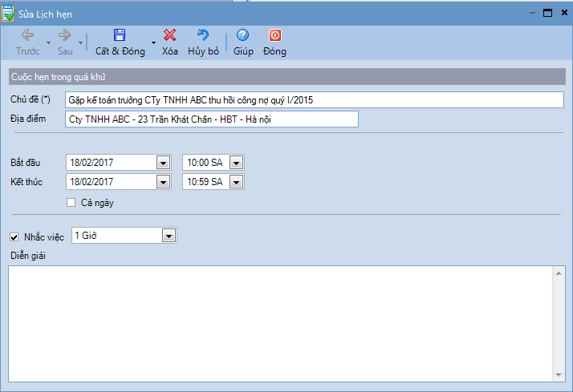Click the red Đóng close icon
The width and height of the screenshot is (573, 392).
pos(274,35)
